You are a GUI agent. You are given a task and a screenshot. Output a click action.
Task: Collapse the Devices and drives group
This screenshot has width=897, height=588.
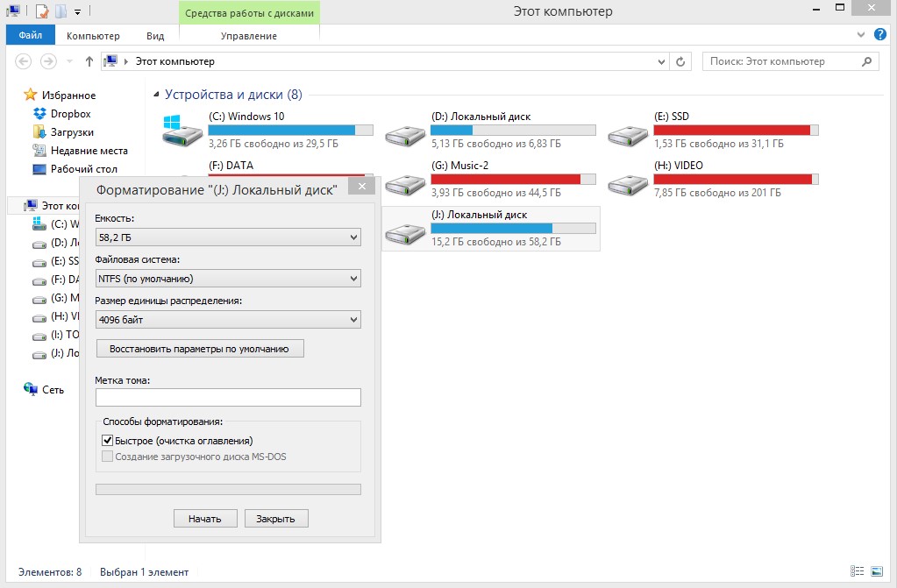(x=156, y=95)
